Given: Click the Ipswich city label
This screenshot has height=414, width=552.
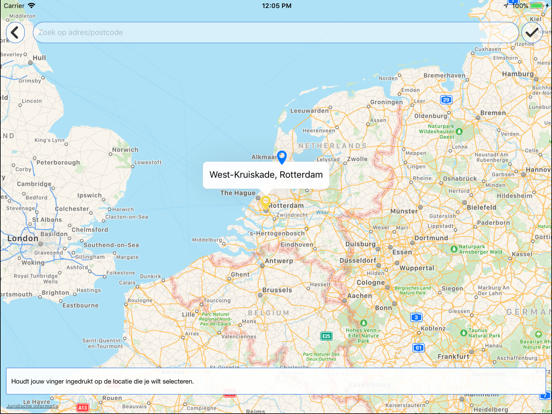Looking at the screenshot, I should (x=89, y=195).
